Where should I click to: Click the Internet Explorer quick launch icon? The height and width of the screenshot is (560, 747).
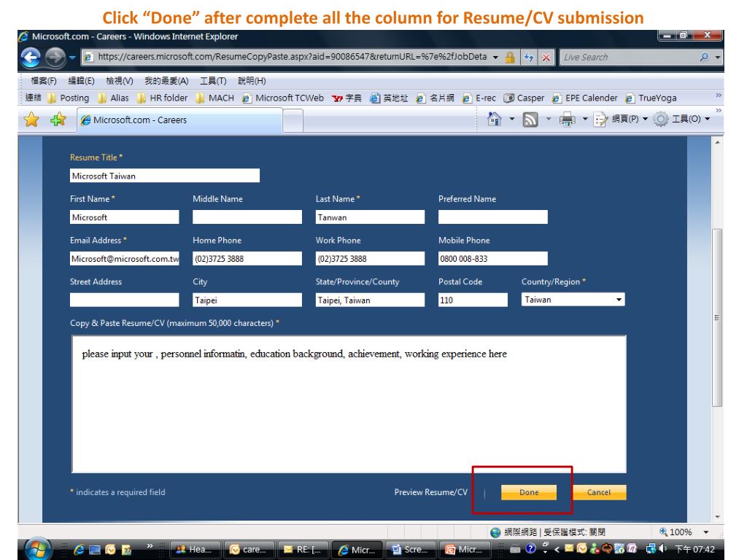pos(79,550)
